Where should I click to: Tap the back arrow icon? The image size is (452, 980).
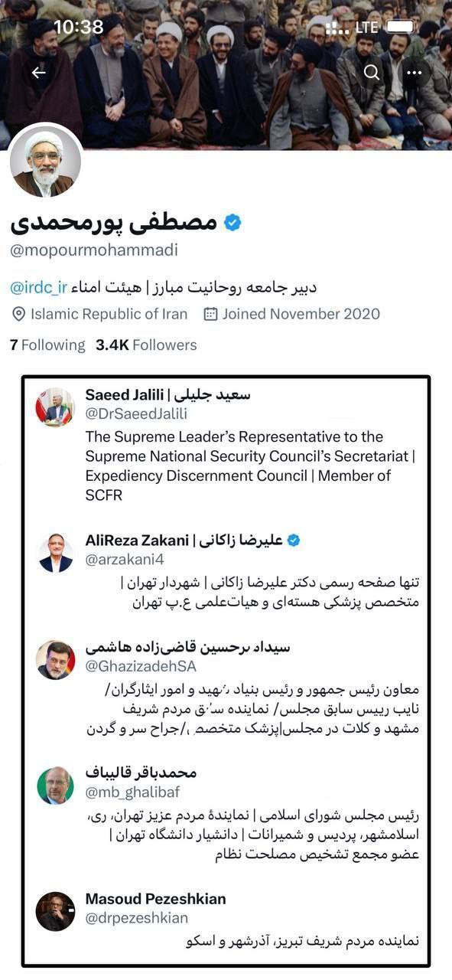[38, 72]
